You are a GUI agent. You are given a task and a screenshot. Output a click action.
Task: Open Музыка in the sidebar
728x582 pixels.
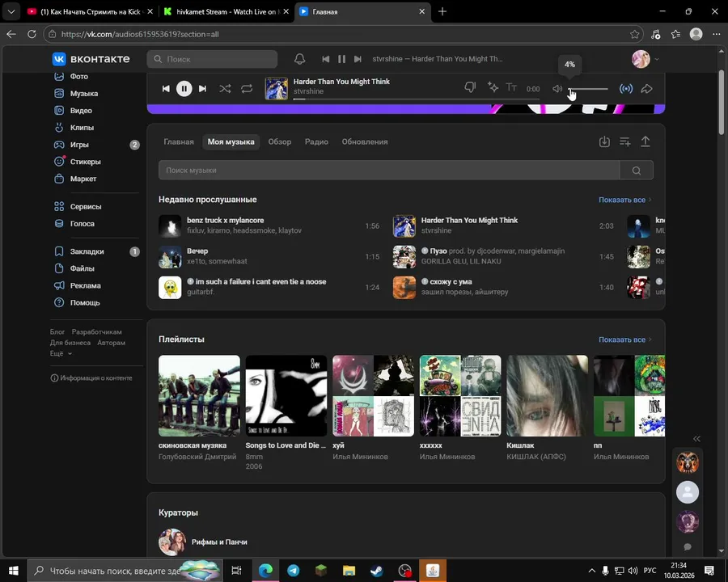point(83,93)
